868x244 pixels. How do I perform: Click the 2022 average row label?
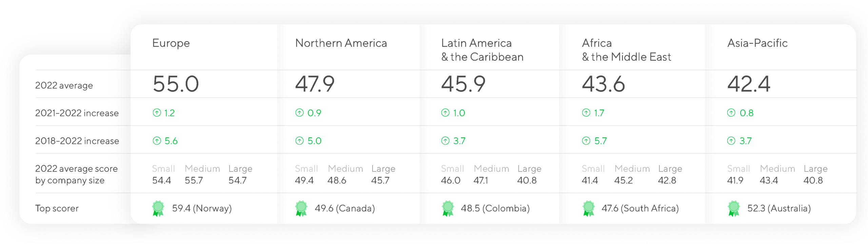[64, 85]
